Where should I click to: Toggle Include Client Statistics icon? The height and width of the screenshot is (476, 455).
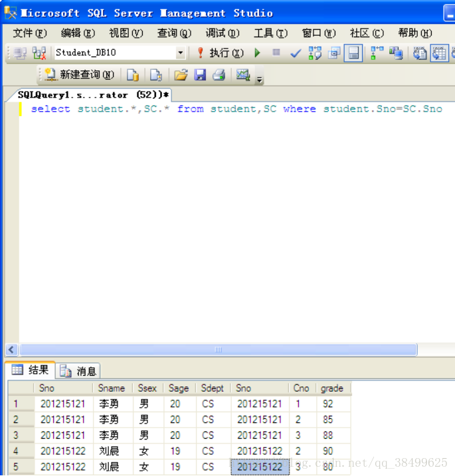[x=396, y=53]
